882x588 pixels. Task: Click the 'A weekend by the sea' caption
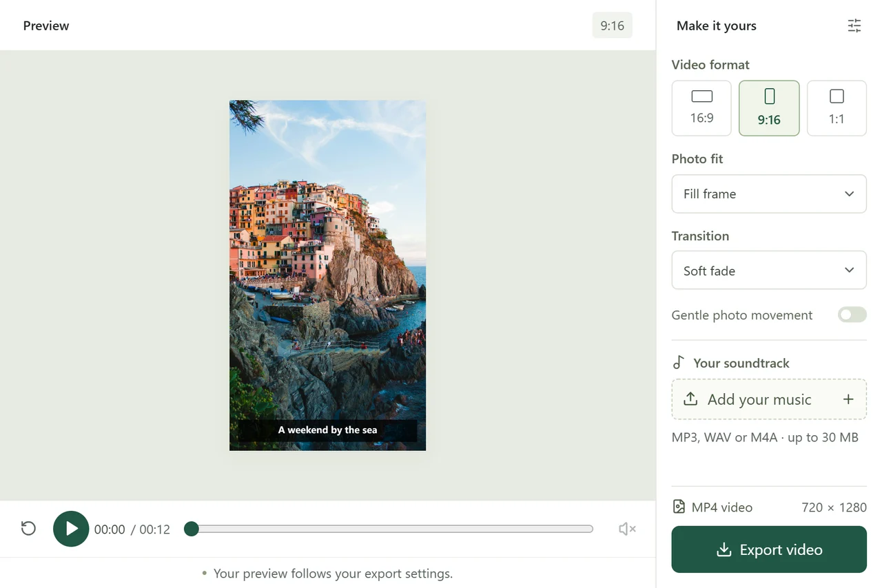tap(327, 430)
